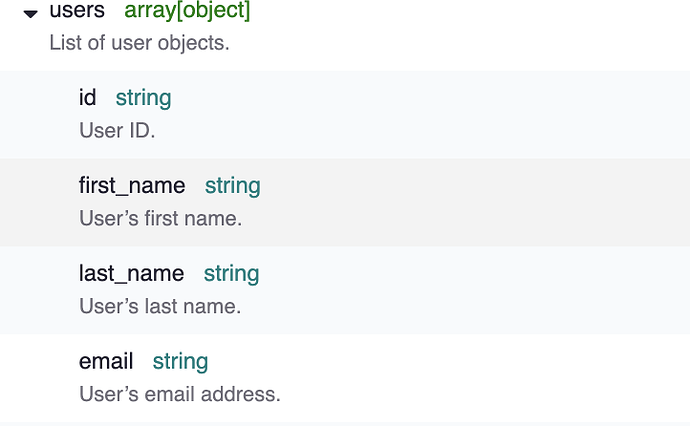Select the "User's email address." description
Viewport: 690px width, 426px height.
(x=180, y=394)
